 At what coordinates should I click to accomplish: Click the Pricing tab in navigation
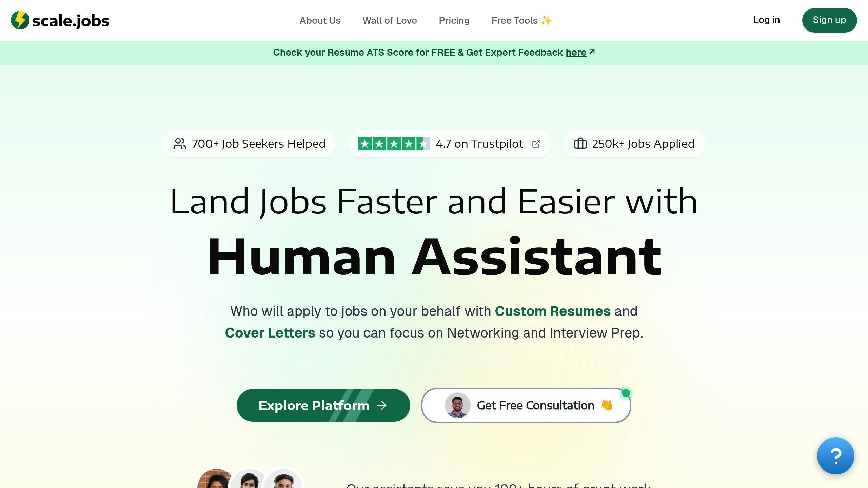[454, 20]
